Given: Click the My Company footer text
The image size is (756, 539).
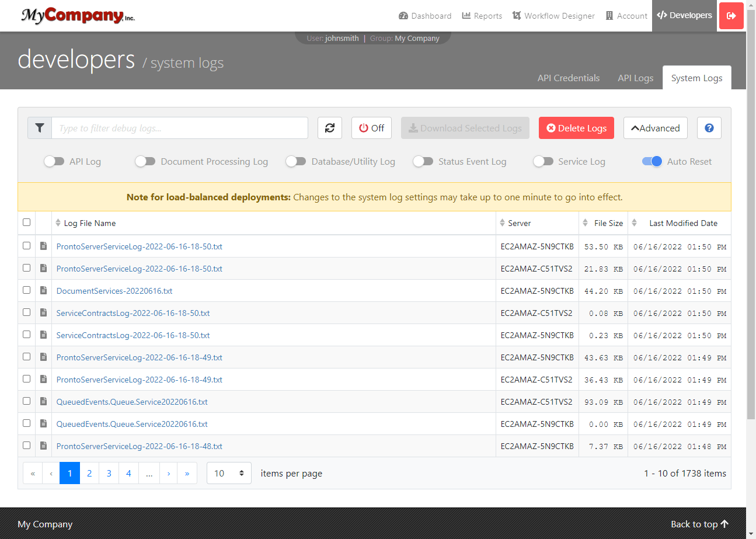Looking at the screenshot, I should pyautogui.click(x=45, y=524).
